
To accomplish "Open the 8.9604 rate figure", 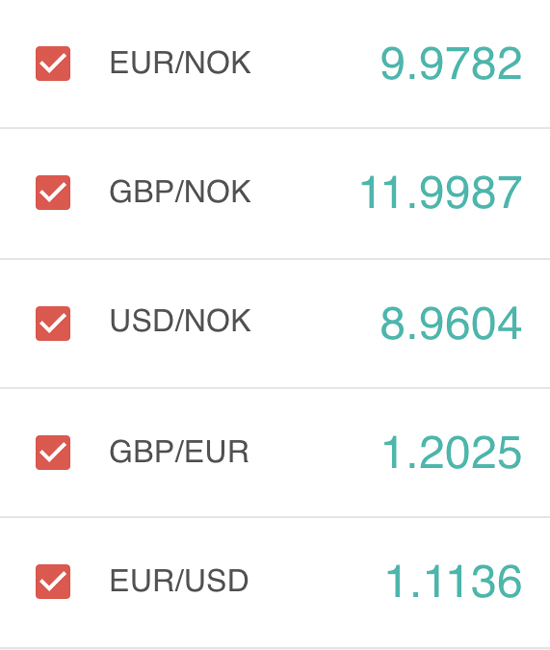I will tap(451, 323).
